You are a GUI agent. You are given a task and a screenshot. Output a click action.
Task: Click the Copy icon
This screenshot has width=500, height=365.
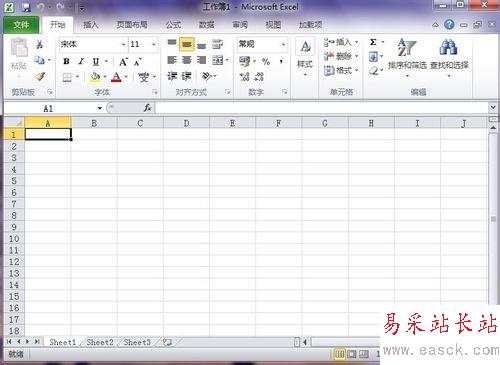tap(39, 60)
